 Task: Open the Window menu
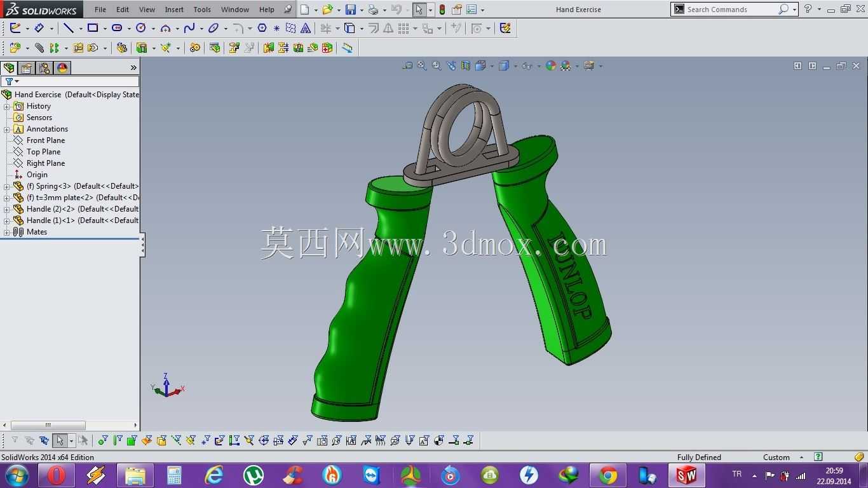tap(235, 10)
